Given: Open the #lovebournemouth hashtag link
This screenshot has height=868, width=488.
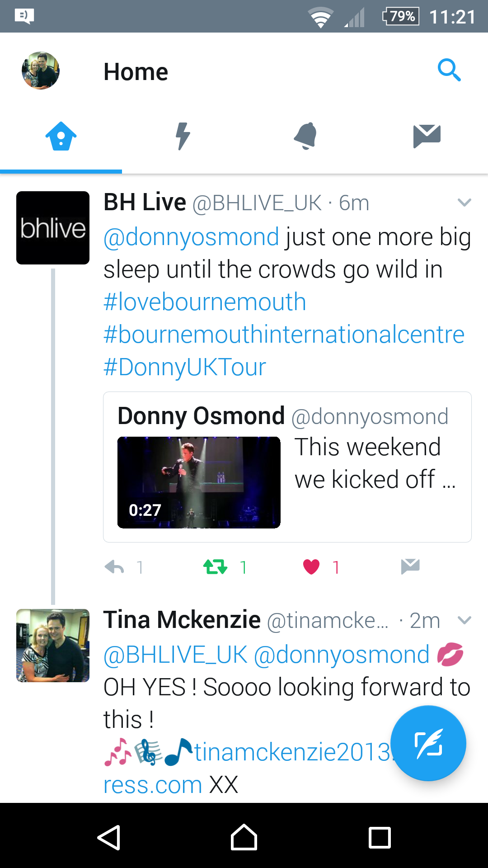Looking at the screenshot, I should click(x=205, y=302).
